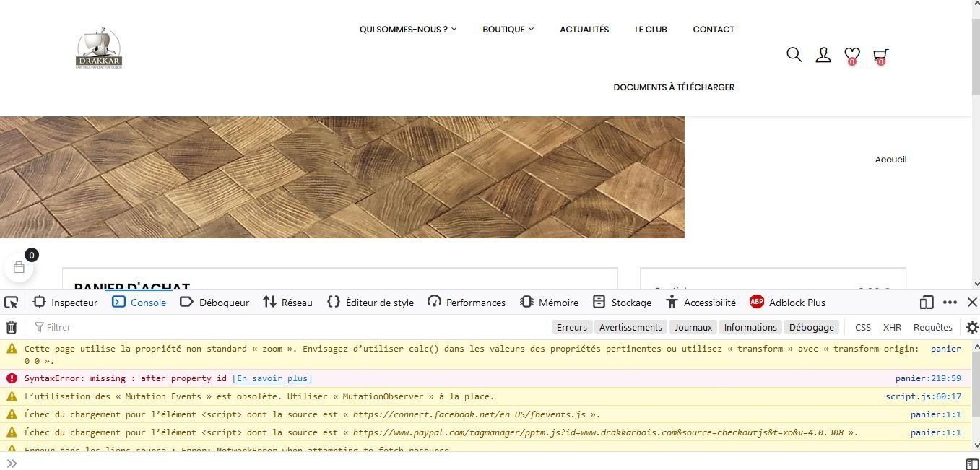Screen dimensions: 980x470
Task: Open console settings gear icon
Action: click(972, 327)
